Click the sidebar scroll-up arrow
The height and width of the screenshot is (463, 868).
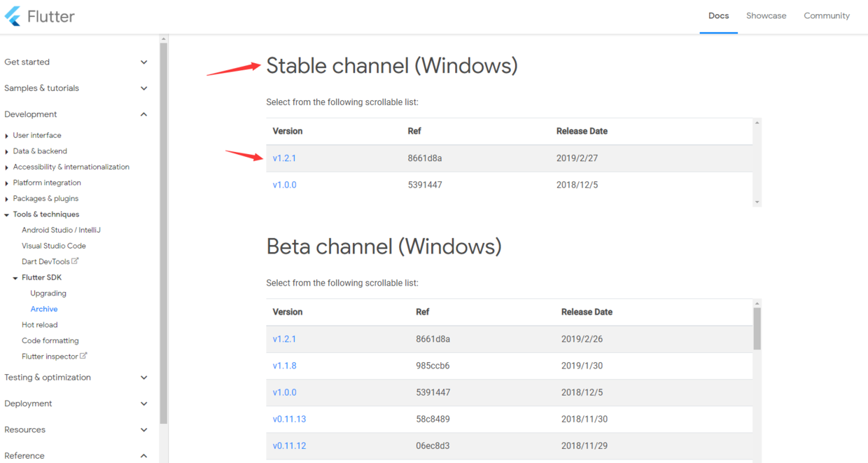coord(164,39)
